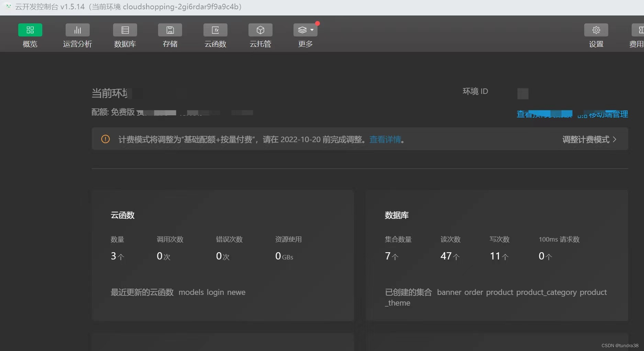Click the 数据库 card title
644x351 pixels.
pyautogui.click(x=397, y=215)
